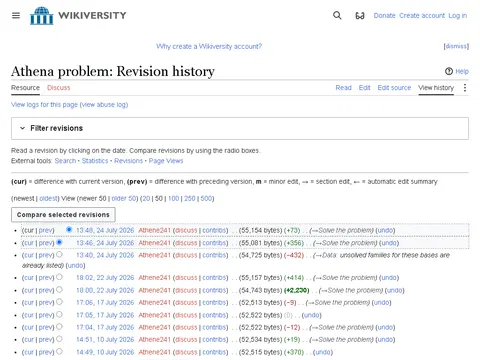This screenshot has width=480, height=360.
Task: Open the 13:46, 24 July 2026 revision
Action: pos(105,243)
